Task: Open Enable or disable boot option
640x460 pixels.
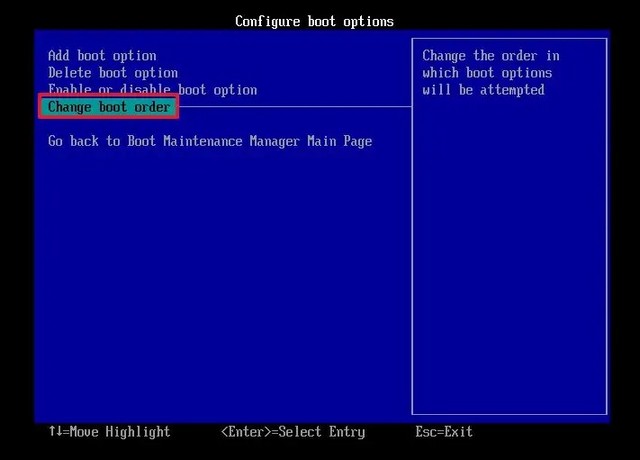Action: pos(152,90)
